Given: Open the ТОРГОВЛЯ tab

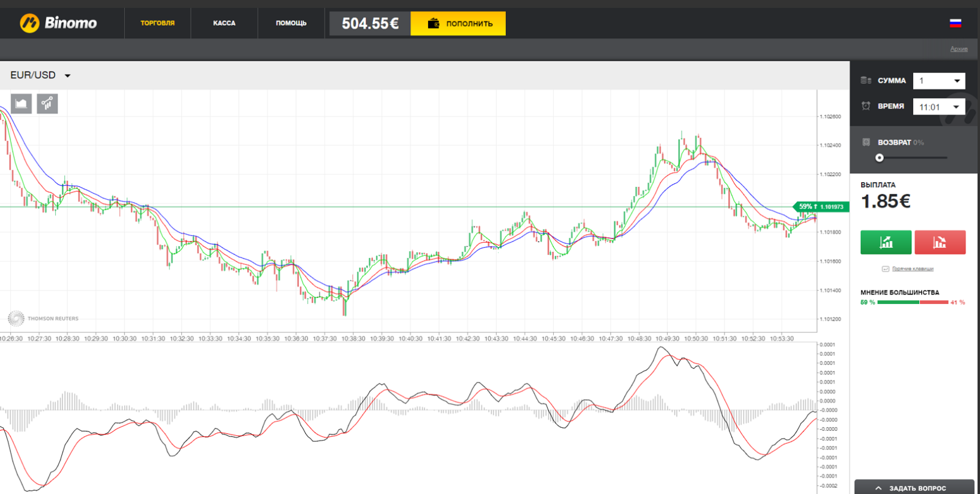Looking at the screenshot, I should (x=157, y=23).
